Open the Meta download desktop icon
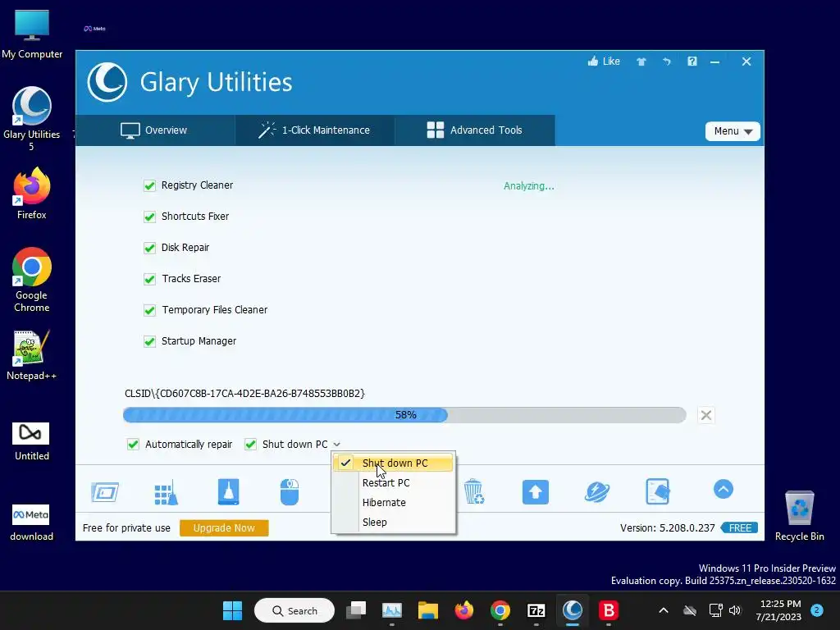The width and height of the screenshot is (840, 630). coord(32,523)
